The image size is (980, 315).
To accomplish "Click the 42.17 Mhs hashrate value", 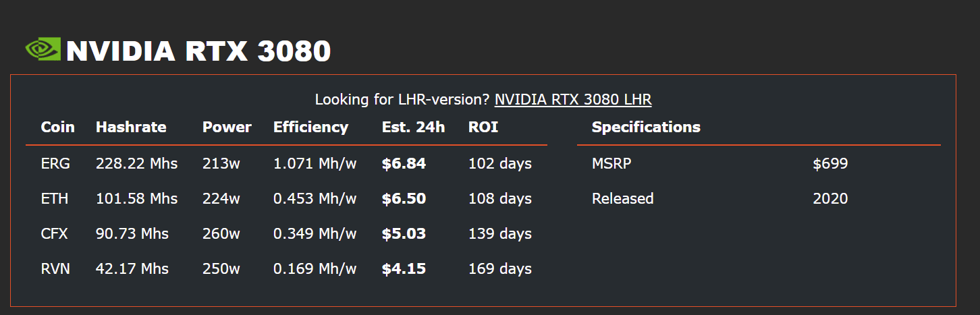I will tap(132, 268).
